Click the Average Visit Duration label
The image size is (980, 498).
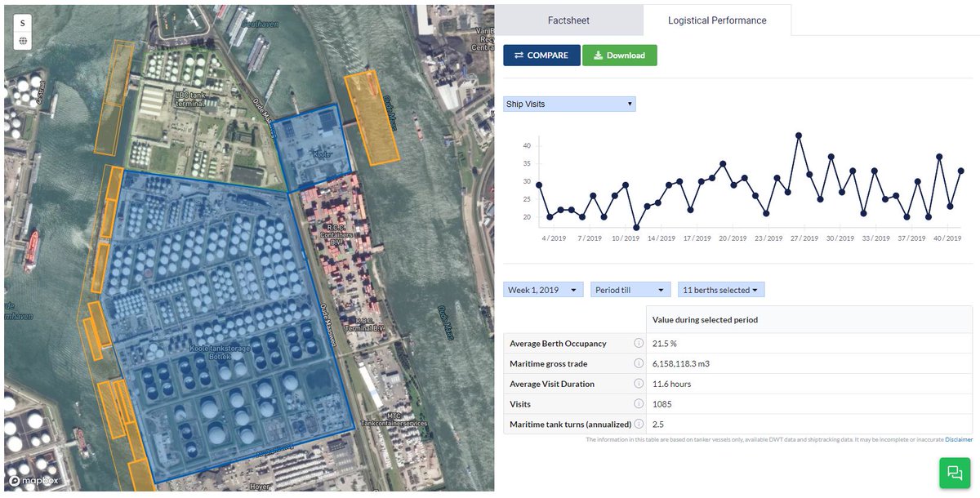point(552,384)
